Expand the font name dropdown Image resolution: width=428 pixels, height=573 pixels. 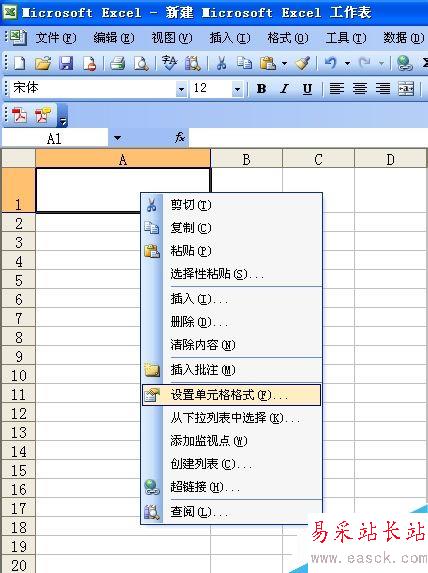click(181, 89)
